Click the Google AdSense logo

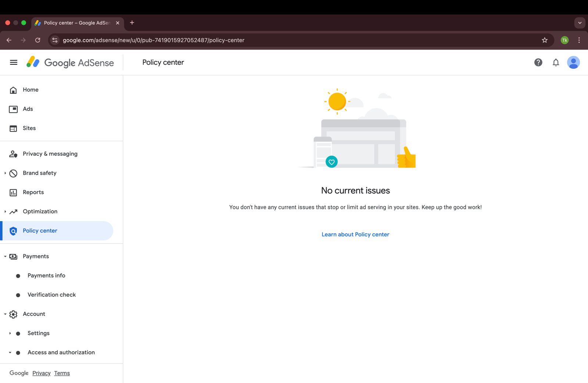point(70,63)
